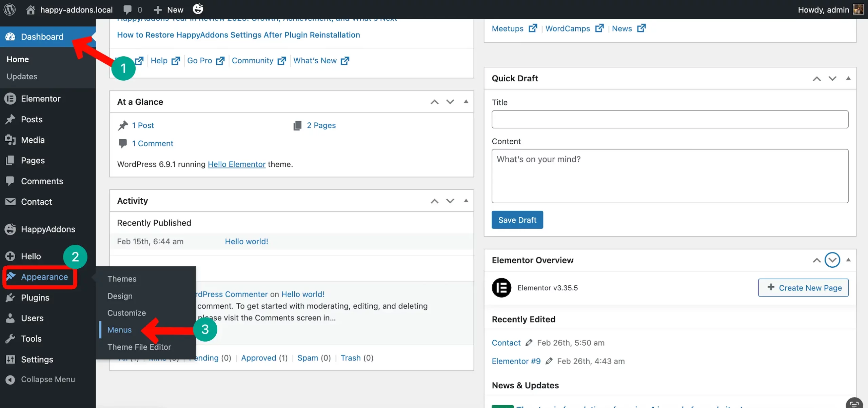The height and width of the screenshot is (408, 868).
Task: Click the comments bubble icon in admin bar
Action: coord(127,9)
